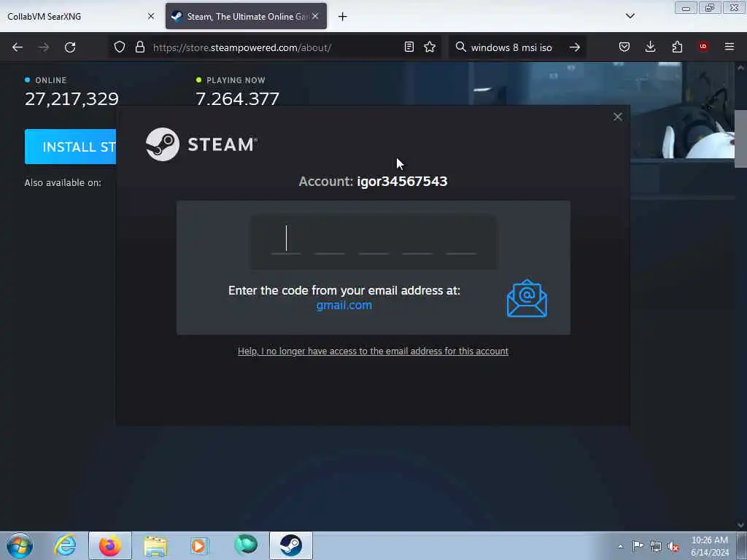Open Windows Media Player taskbar icon
Screen dimensions: 747x560
click(199, 545)
